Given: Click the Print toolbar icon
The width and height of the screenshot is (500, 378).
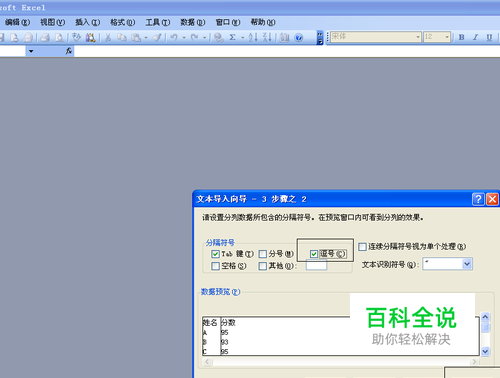Looking at the screenshot, I should 45,37.
